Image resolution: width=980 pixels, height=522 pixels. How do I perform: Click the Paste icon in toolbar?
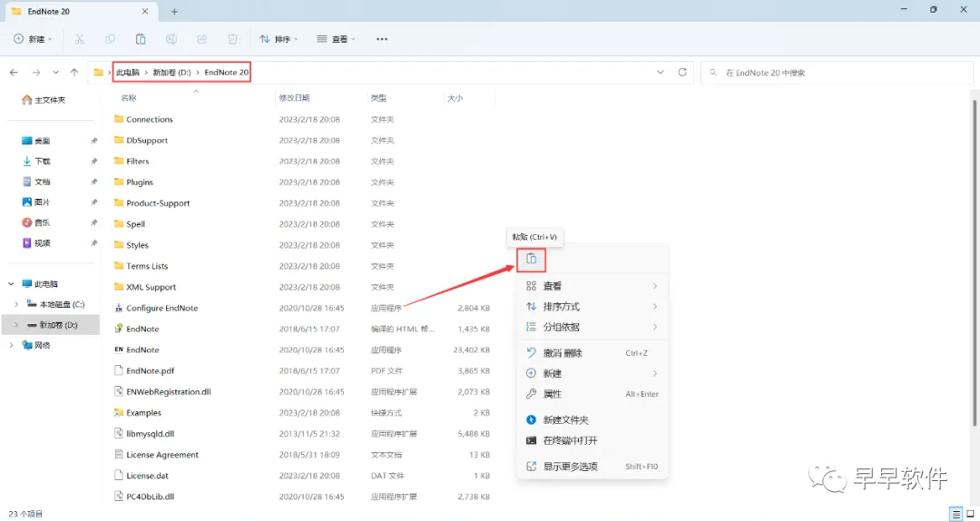[x=141, y=39]
